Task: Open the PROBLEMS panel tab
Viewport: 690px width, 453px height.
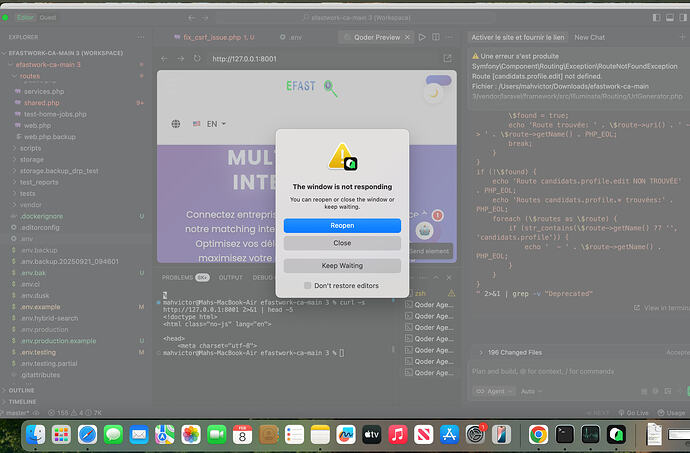Action: coord(177,277)
